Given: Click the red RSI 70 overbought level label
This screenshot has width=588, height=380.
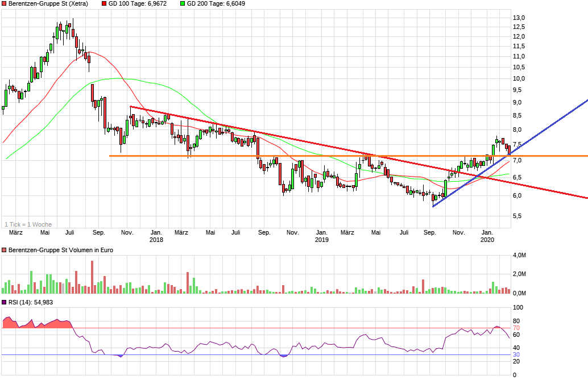Looking at the screenshot, I should tap(517, 328).
